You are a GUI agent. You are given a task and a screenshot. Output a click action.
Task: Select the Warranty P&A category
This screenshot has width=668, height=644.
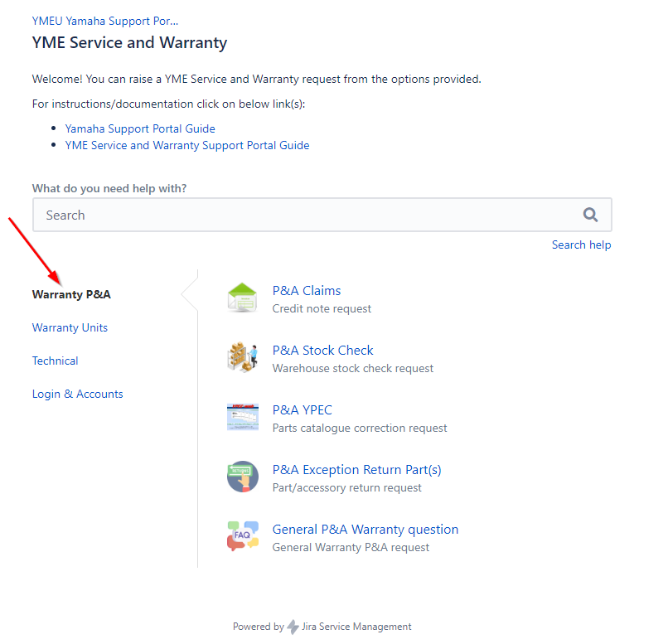pyautogui.click(x=71, y=294)
